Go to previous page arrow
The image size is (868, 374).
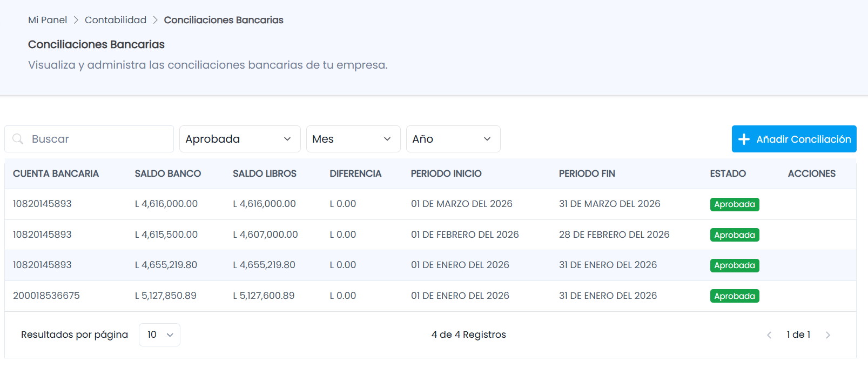point(769,335)
